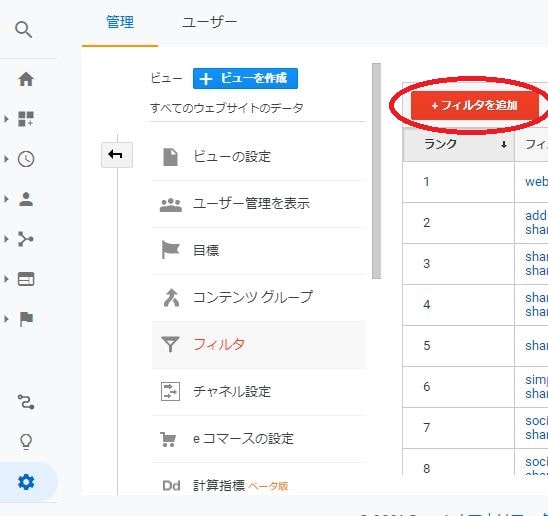The image size is (548, 516).
Task: Go to Home icon in sidebar
Action: pyautogui.click(x=26, y=79)
